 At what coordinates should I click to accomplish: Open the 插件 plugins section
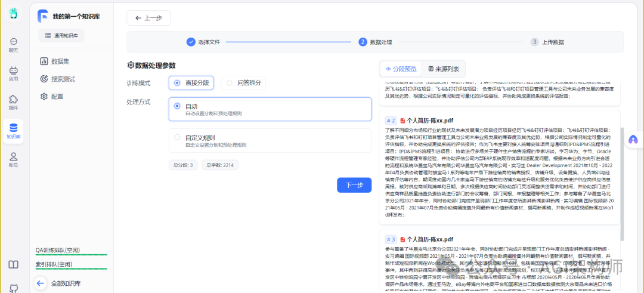click(14, 103)
